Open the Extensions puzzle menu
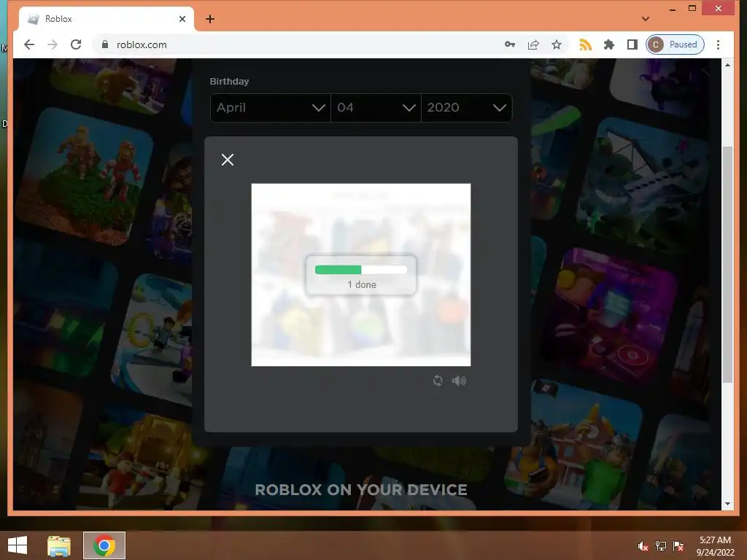The image size is (747, 560). tap(609, 44)
